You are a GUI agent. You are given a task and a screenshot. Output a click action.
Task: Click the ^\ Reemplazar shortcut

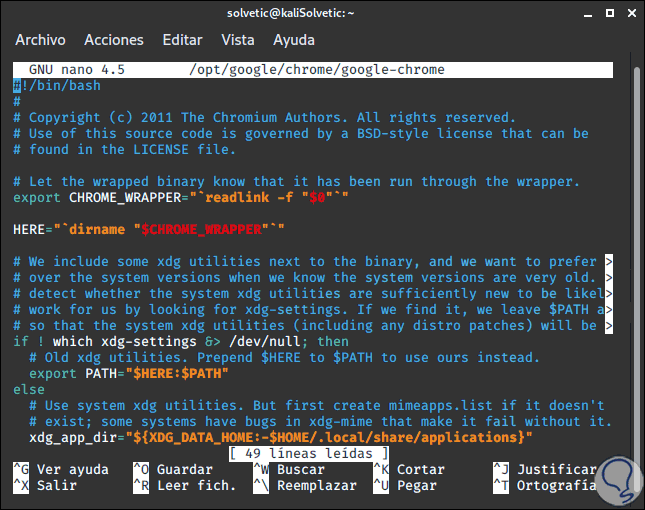[x=305, y=485]
